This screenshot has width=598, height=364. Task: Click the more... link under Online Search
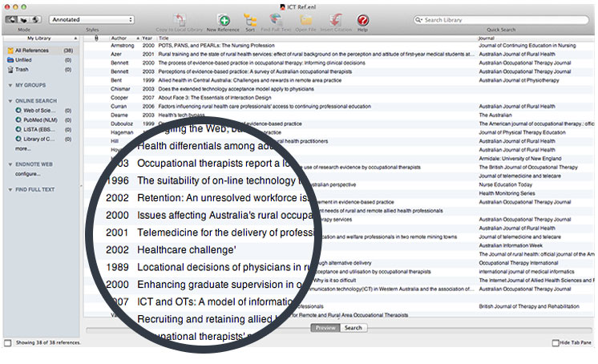click(x=23, y=148)
